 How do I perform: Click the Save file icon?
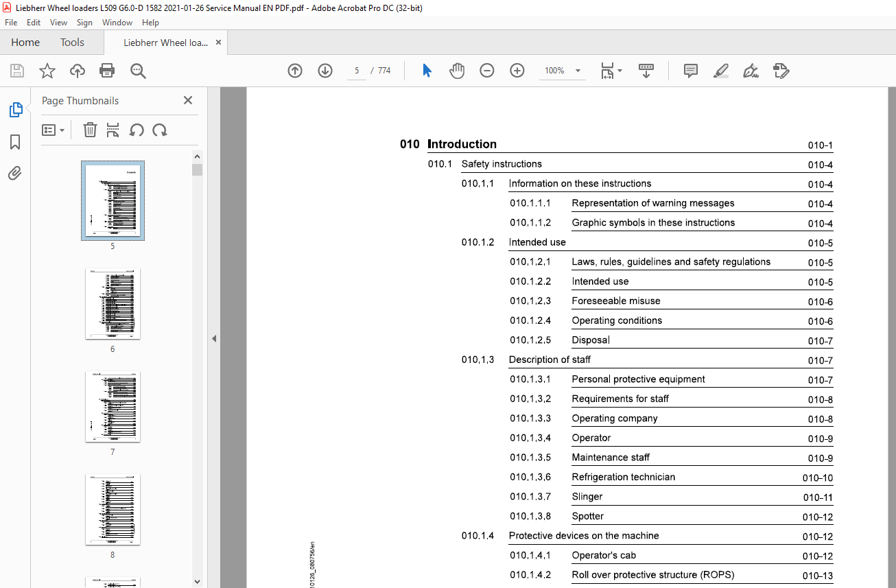coord(17,71)
